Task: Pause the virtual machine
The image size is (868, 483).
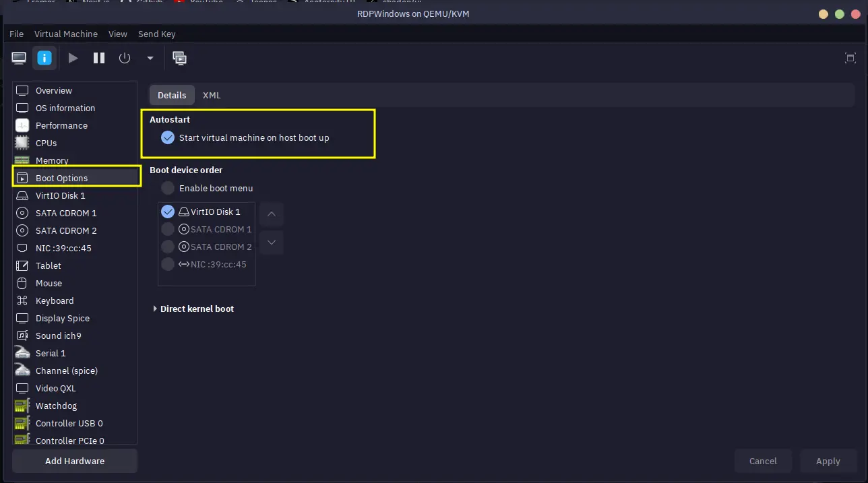Action: (99, 58)
